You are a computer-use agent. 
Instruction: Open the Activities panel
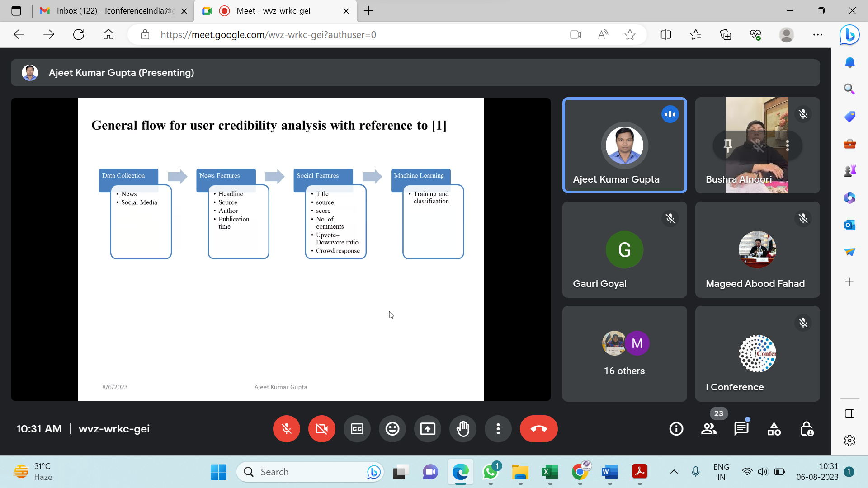pos(774,429)
